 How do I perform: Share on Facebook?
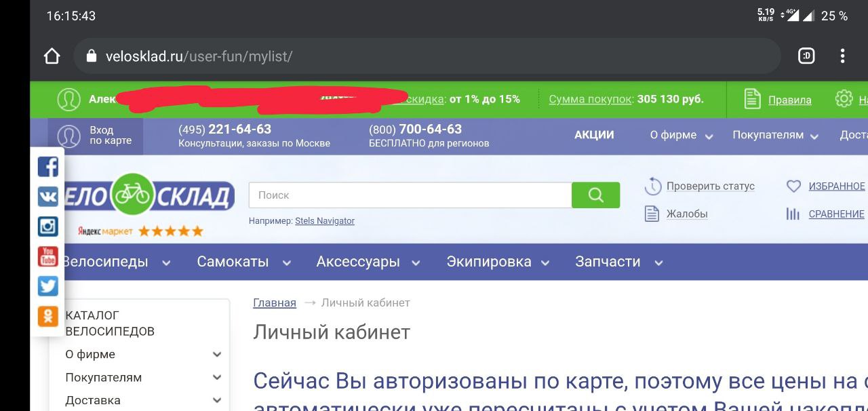(x=47, y=166)
